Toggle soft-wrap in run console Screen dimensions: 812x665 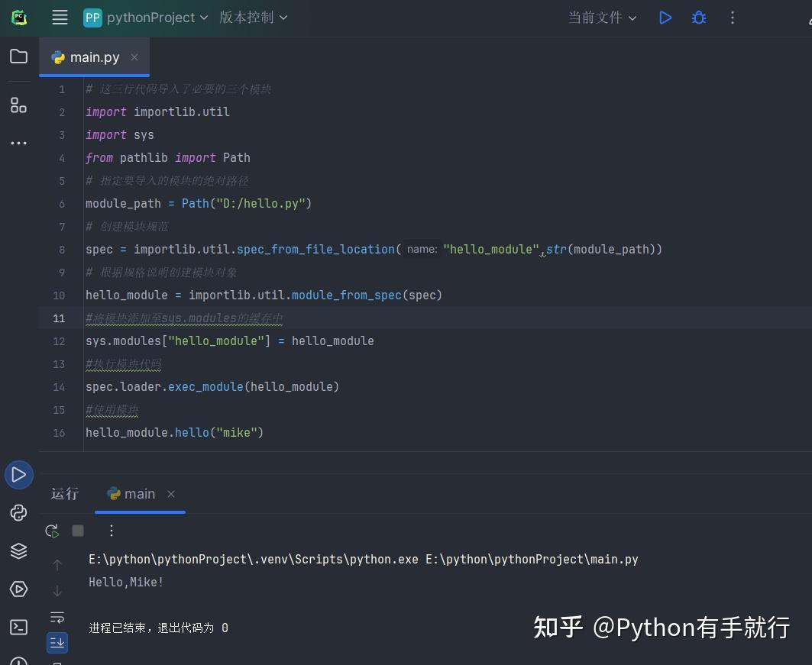[x=57, y=618]
